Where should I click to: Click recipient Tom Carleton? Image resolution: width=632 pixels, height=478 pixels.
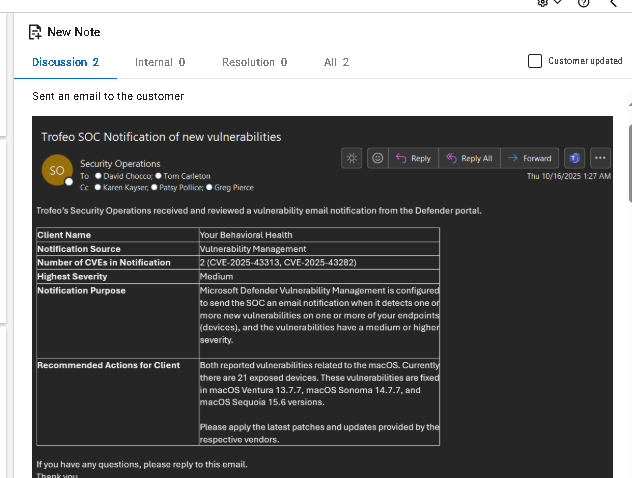187,176
